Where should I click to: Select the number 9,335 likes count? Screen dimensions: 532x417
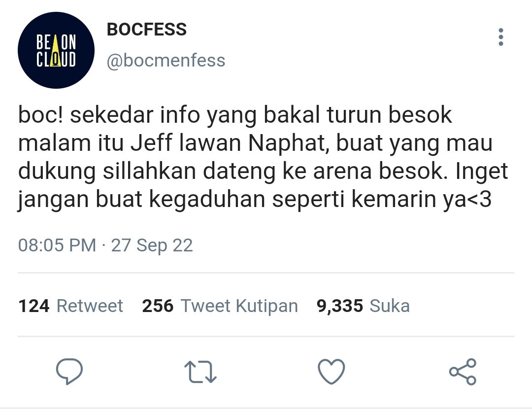click(x=339, y=306)
